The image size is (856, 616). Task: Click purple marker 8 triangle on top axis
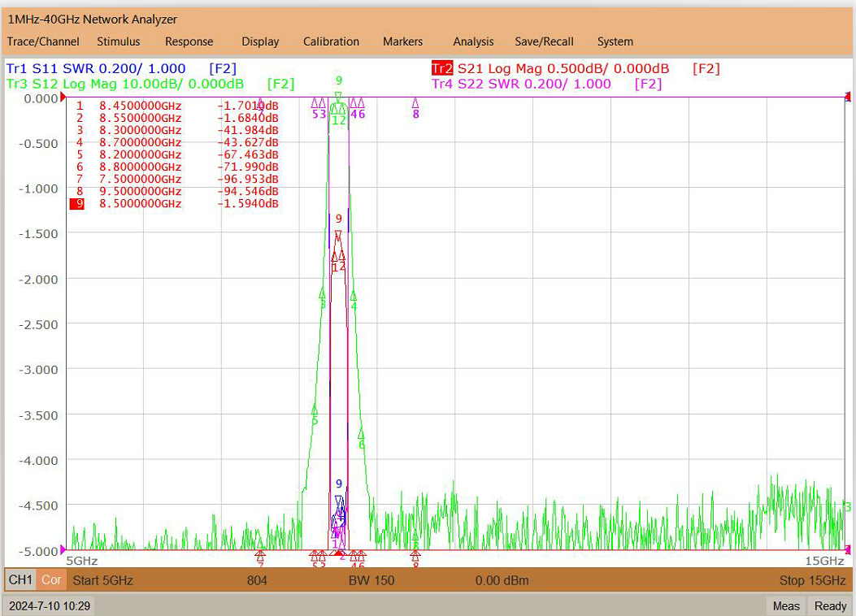tap(415, 103)
